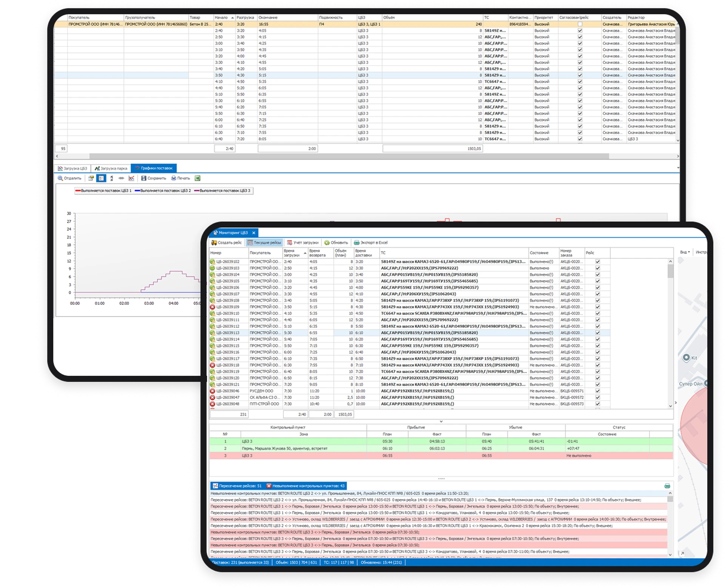Click the line chart type icon
Screen dimensions: 725x588
131,178
